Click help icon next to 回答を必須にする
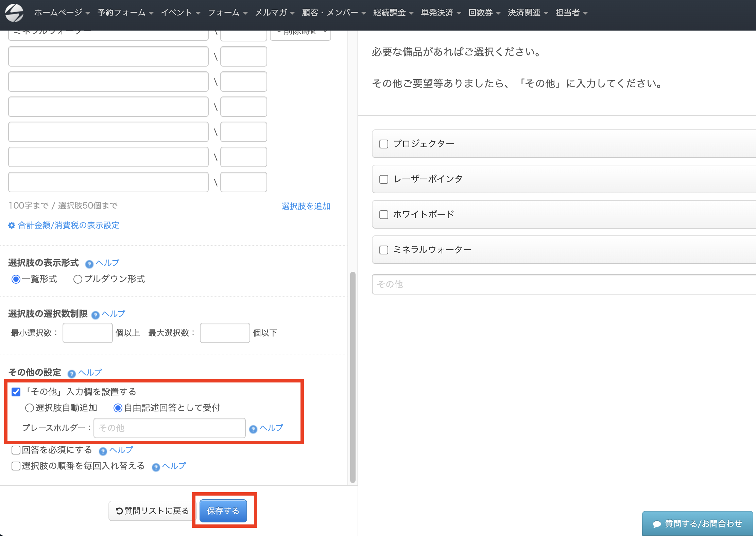 [103, 451]
